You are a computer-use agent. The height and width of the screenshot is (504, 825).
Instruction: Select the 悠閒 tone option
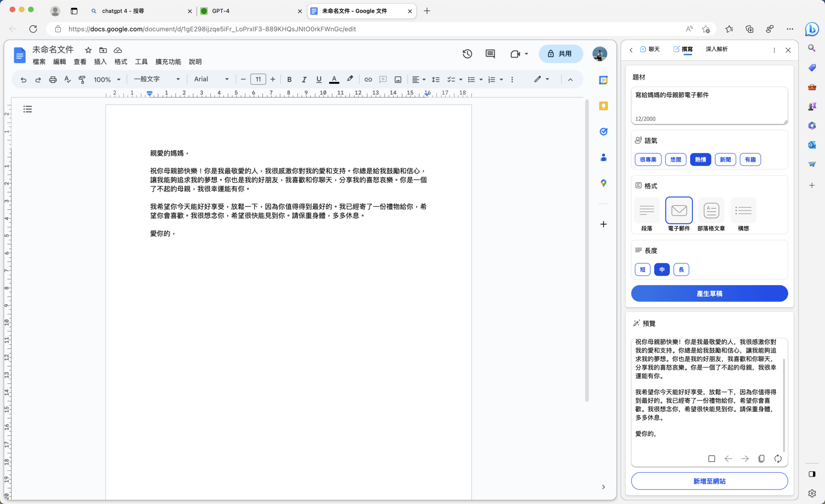coord(676,160)
